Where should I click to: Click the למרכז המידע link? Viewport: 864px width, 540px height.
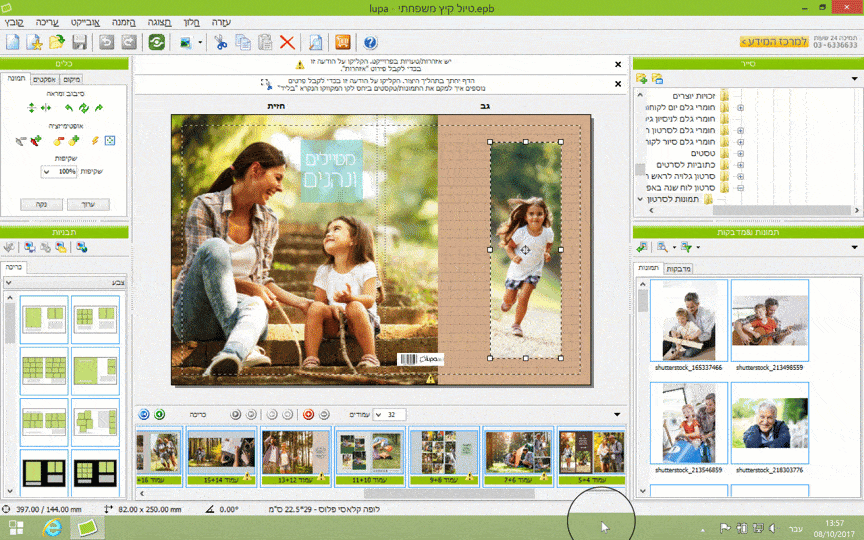(x=774, y=42)
